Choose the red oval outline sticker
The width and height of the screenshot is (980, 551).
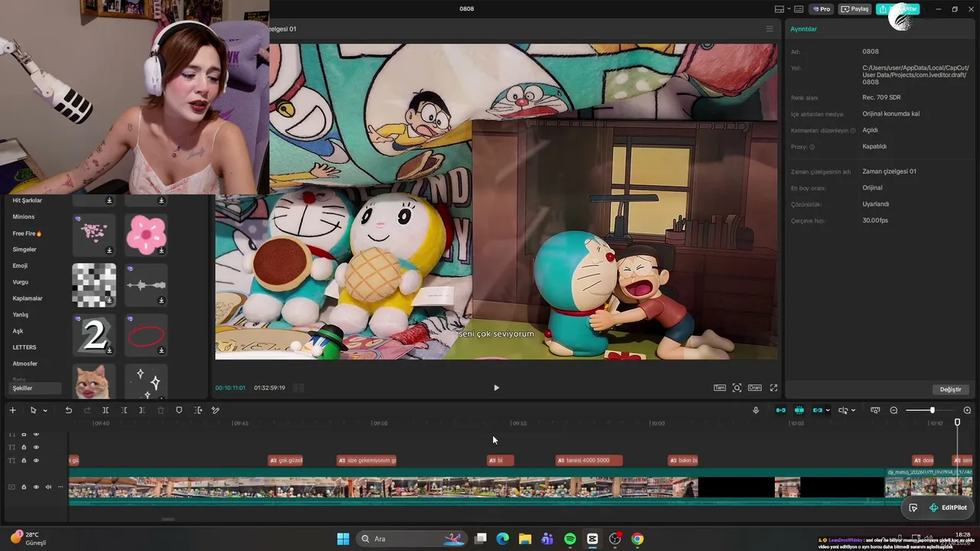click(146, 335)
